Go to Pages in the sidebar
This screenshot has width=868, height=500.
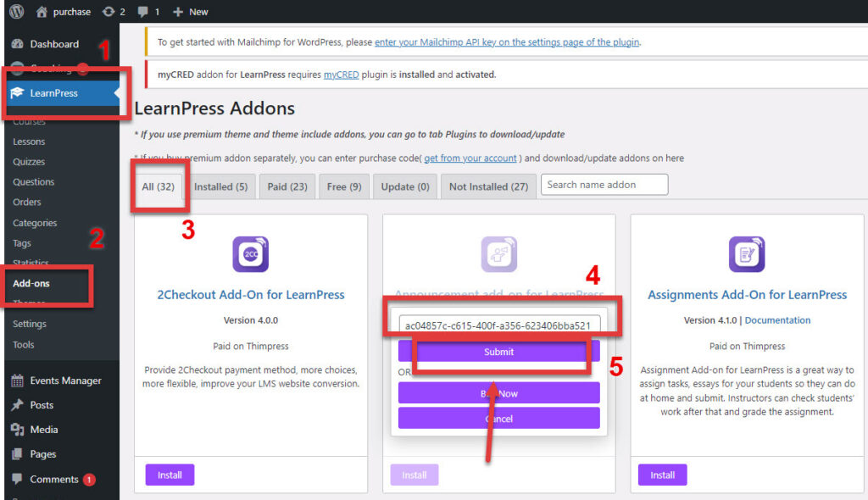(x=42, y=454)
